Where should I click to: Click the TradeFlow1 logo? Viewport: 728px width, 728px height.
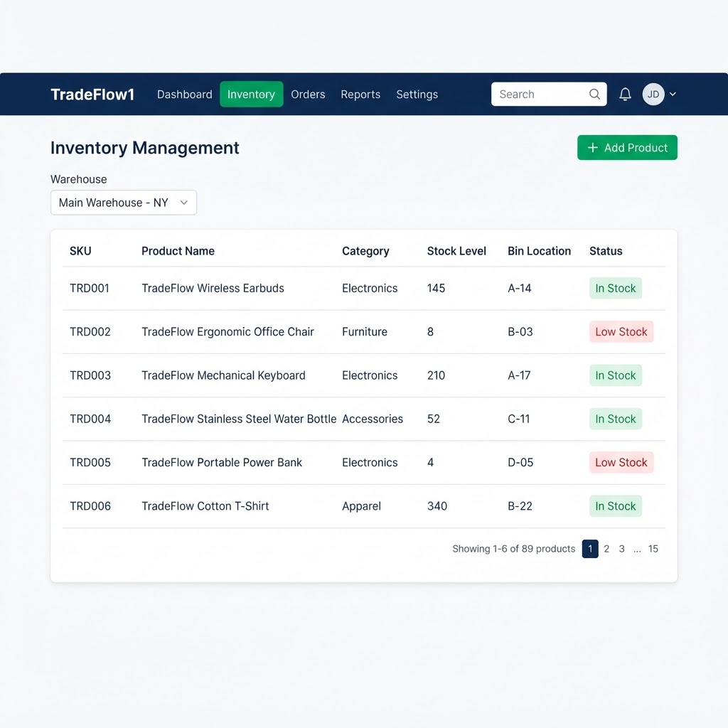pyautogui.click(x=92, y=95)
